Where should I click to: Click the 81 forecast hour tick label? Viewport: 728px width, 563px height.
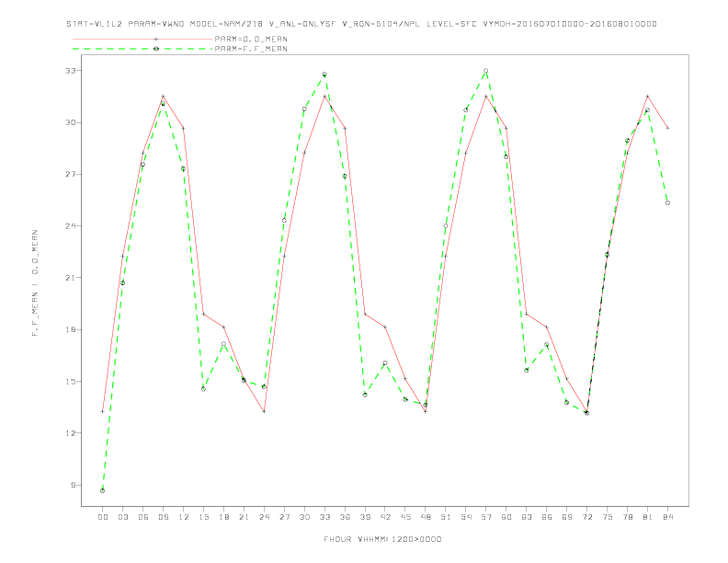(648, 517)
